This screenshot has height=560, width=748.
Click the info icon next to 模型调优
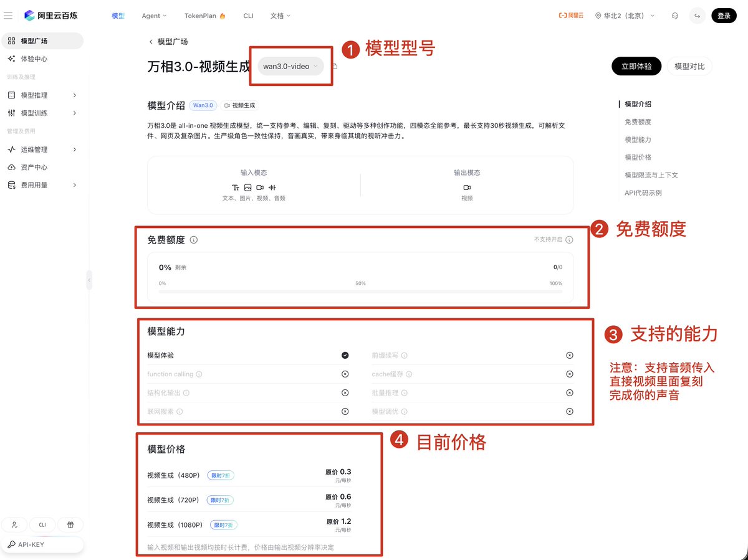tap(404, 412)
